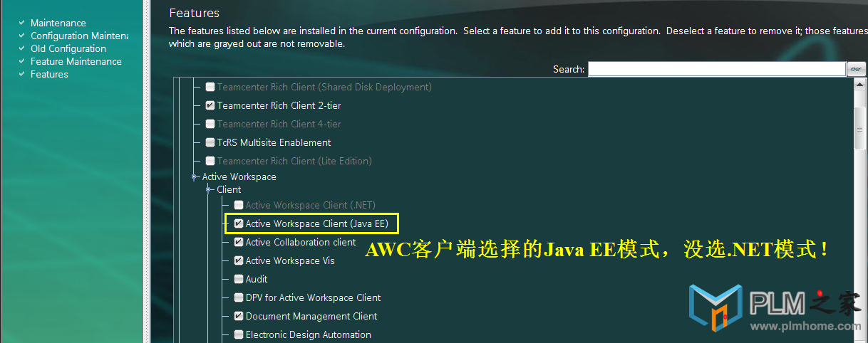
Task: Click the checkmark icon beside Maintenance
Action: click(x=23, y=23)
